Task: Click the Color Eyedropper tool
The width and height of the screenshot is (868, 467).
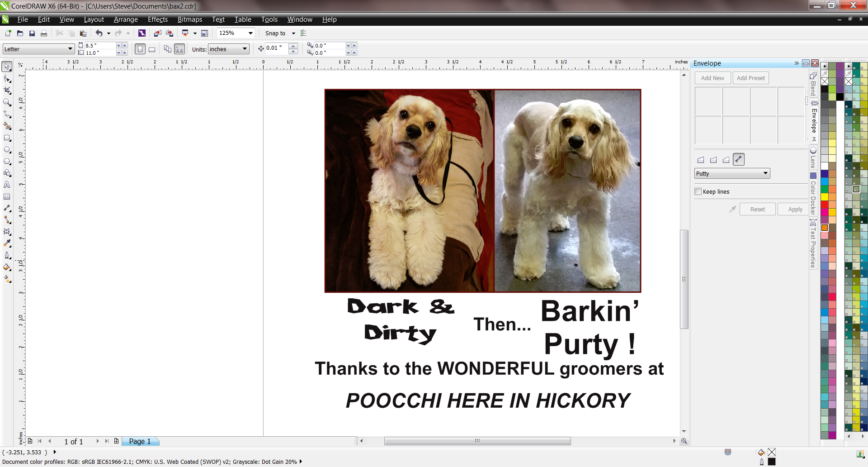Action: (7, 243)
